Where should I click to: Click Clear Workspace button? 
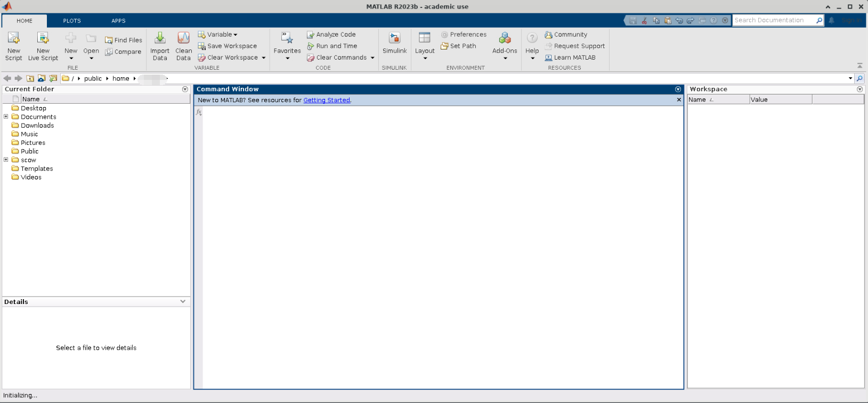[x=228, y=57]
